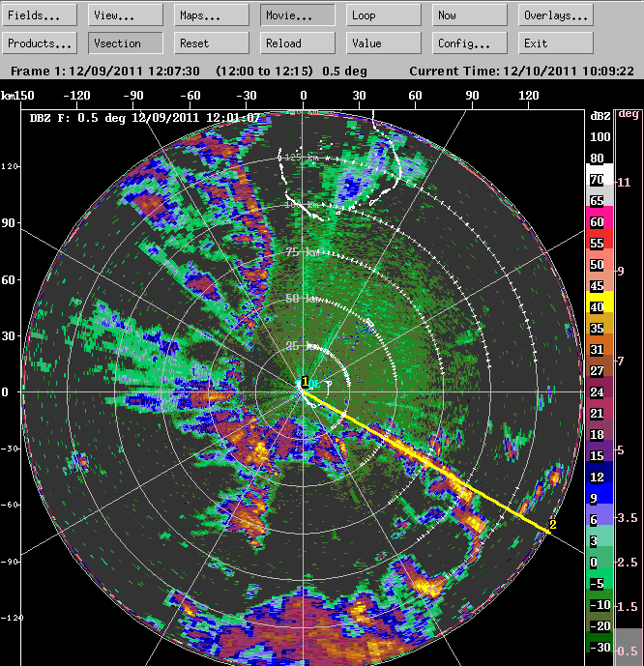Open the View... options
644x666 pixels.
[126, 15]
